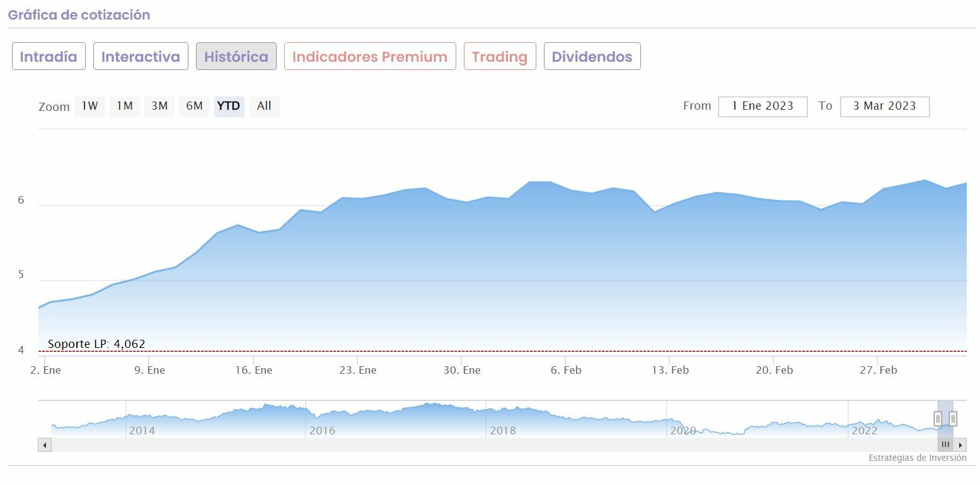
Task: Click the left range handle in the navigator
Action: click(x=938, y=419)
